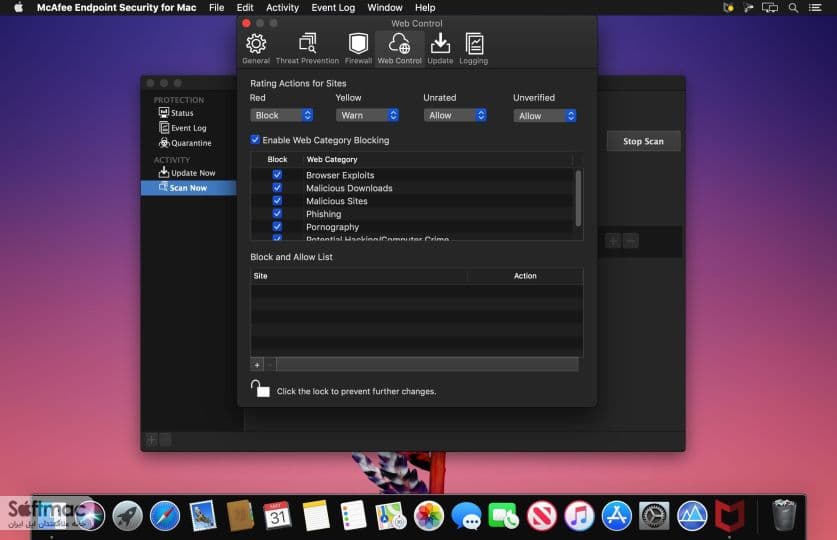
Task: Open the Window menu
Action: click(385, 7)
